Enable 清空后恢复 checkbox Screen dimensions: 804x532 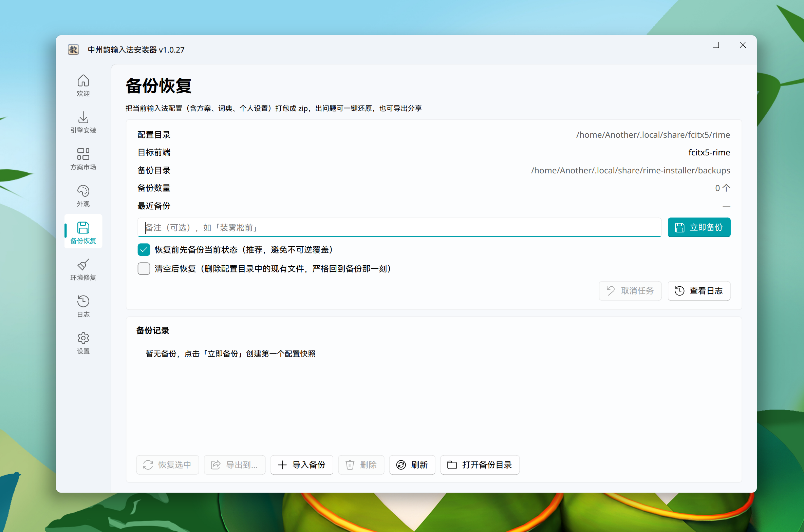pyautogui.click(x=144, y=269)
